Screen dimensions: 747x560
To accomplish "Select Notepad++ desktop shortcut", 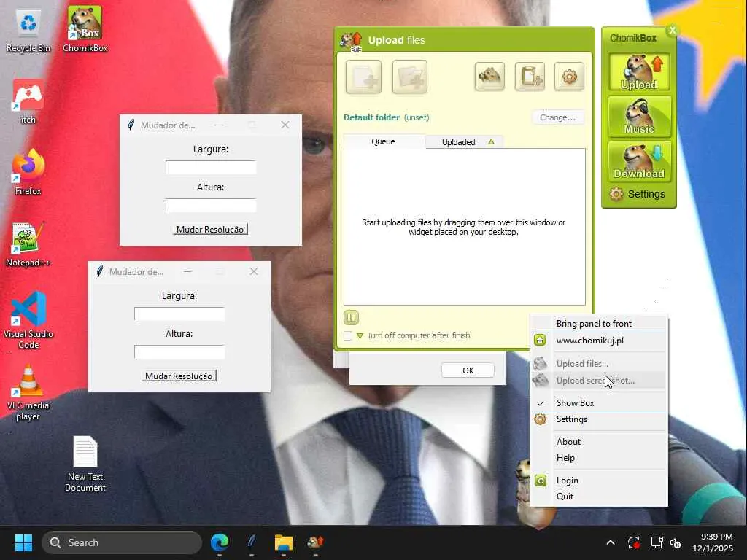I will click(28, 245).
